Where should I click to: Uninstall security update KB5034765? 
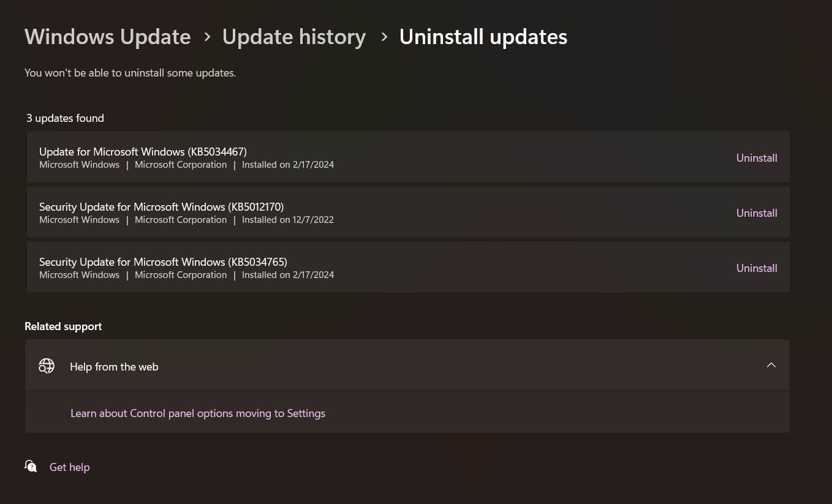[x=756, y=268]
